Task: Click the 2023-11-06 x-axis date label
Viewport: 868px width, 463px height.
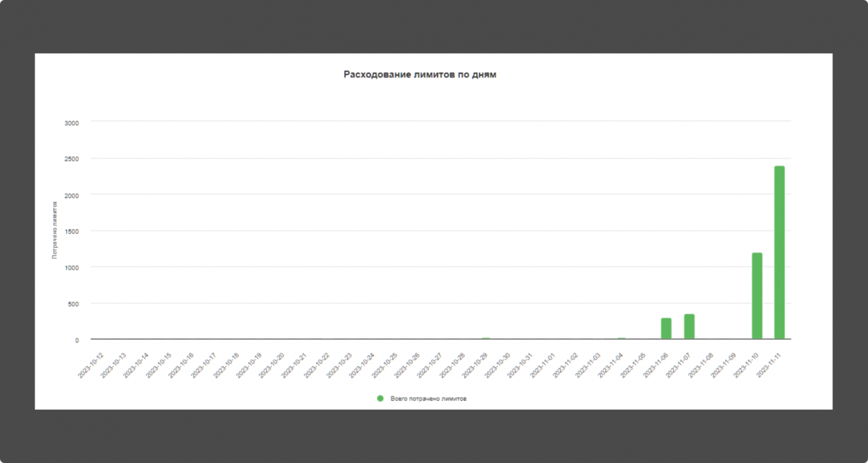Action: [656, 365]
